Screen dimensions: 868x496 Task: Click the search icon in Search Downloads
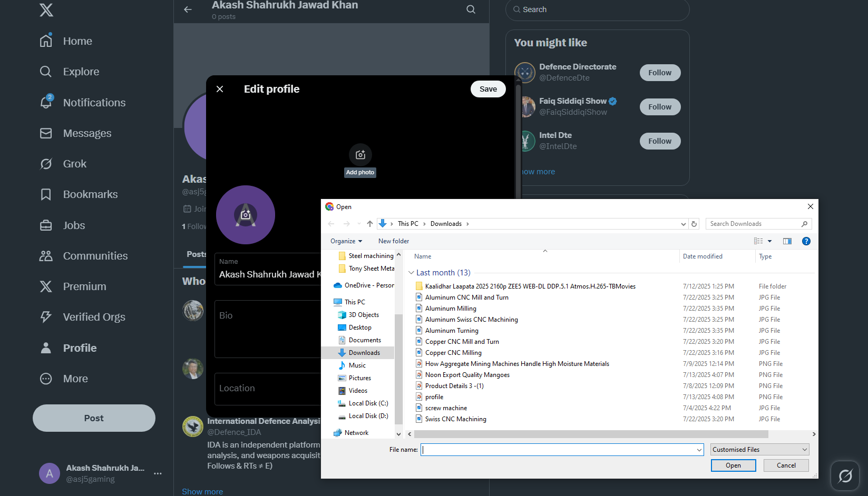point(804,224)
